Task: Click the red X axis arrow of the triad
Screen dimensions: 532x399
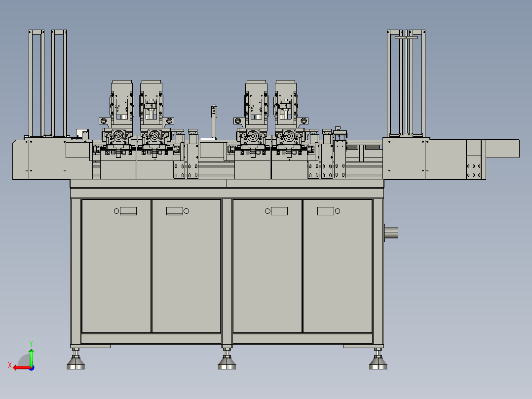Action: 22,368
